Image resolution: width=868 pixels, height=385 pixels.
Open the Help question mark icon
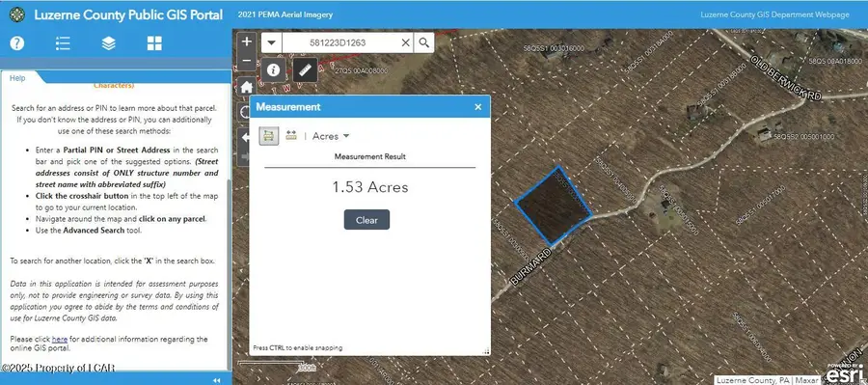[17, 43]
